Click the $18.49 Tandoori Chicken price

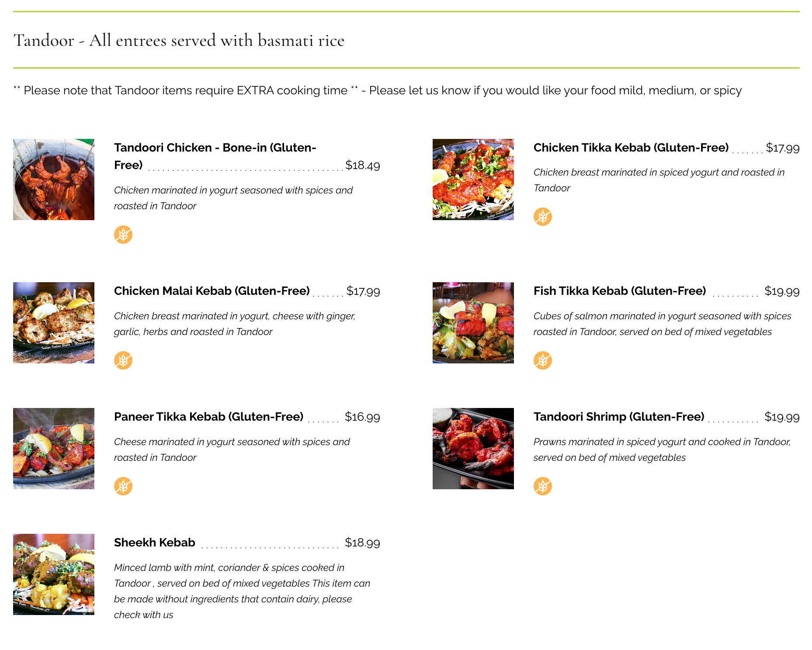(362, 165)
